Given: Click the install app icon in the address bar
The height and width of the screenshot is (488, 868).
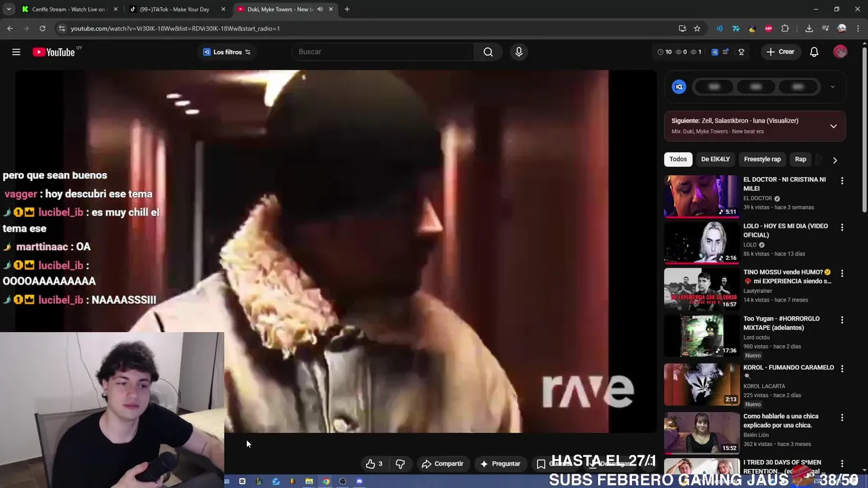Looking at the screenshot, I should click(x=682, y=28).
